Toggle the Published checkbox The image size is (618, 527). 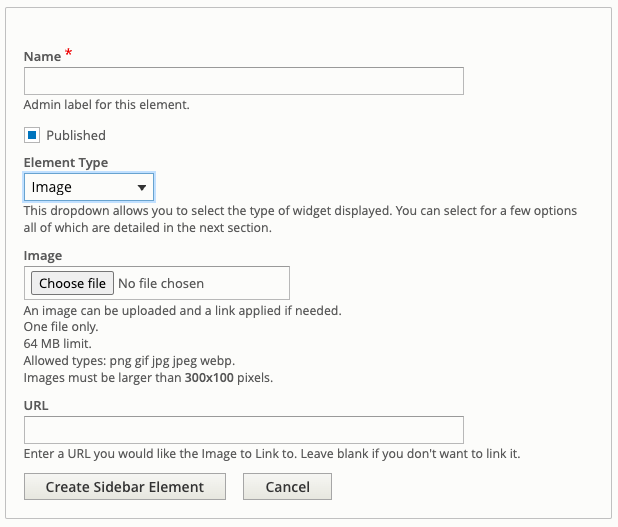[32, 135]
